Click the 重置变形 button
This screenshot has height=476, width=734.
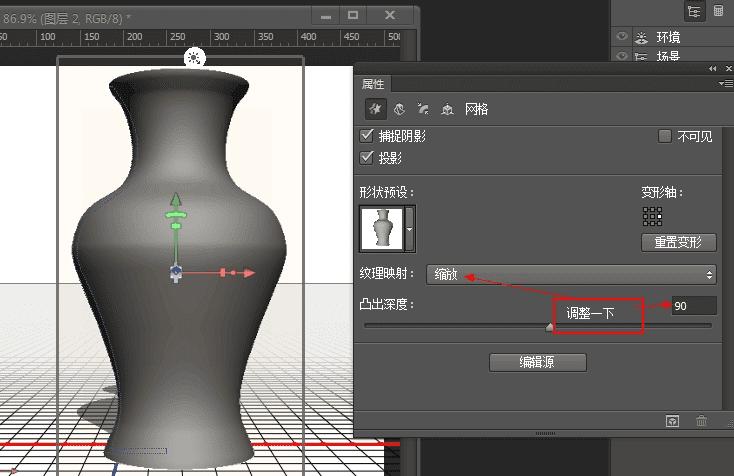pyautogui.click(x=678, y=242)
